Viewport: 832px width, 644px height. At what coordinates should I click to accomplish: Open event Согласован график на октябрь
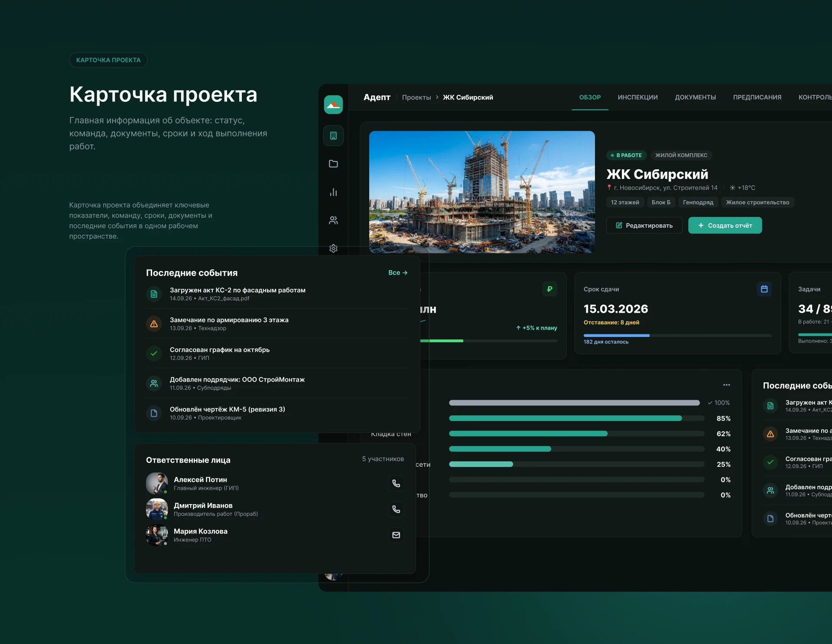pos(277,353)
